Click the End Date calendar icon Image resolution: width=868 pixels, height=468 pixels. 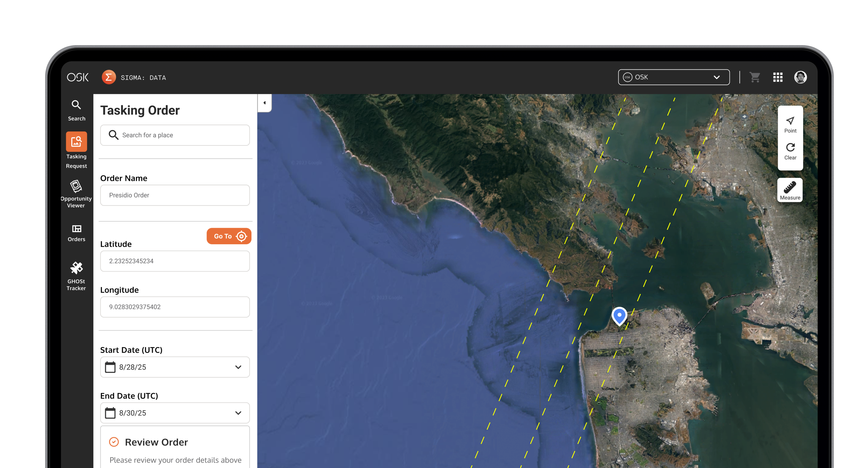[x=110, y=413]
